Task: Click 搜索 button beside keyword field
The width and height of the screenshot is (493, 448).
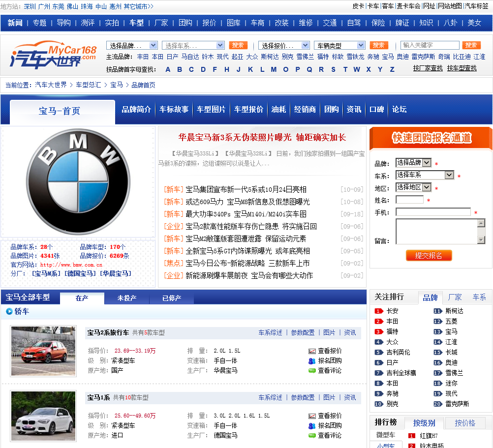Action: (471, 45)
